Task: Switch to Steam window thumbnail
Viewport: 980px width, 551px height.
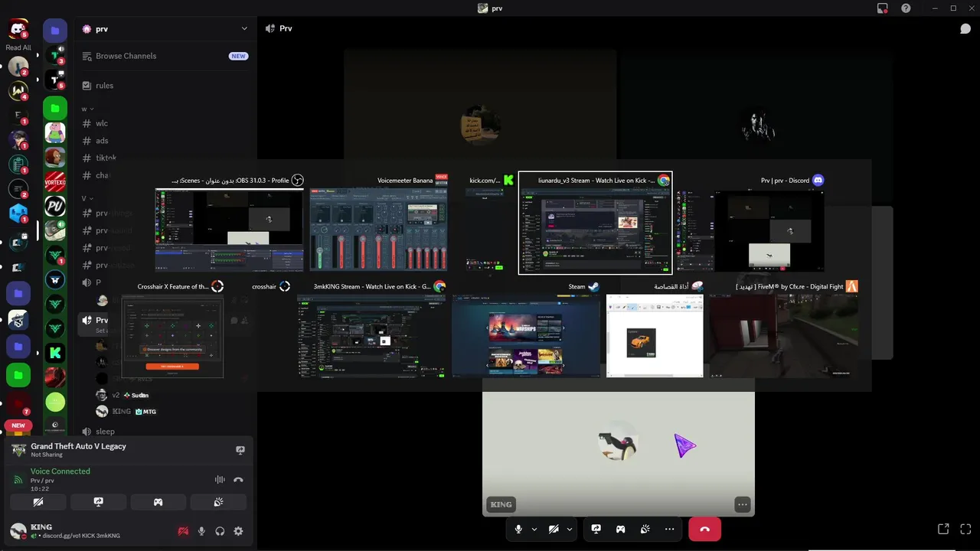Action: (527, 335)
